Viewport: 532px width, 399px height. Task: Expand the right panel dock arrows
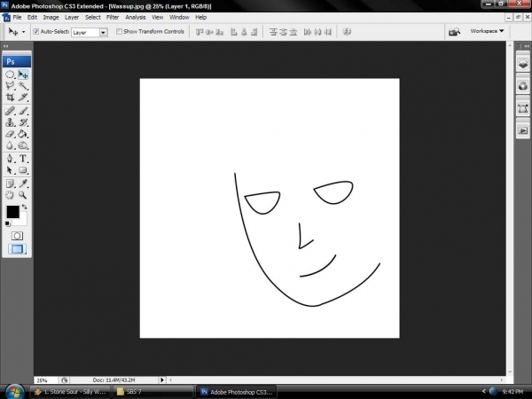527,46
